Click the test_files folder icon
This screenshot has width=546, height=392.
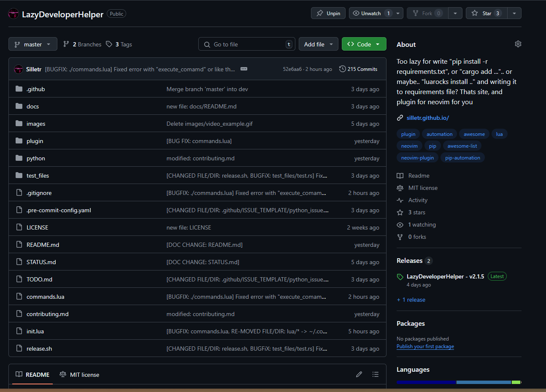point(19,175)
